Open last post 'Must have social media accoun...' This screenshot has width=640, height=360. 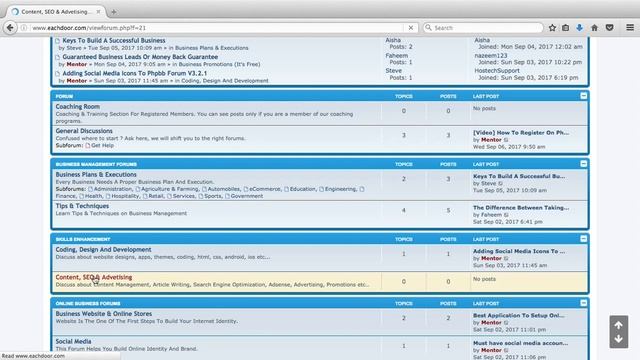(x=520, y=343)
